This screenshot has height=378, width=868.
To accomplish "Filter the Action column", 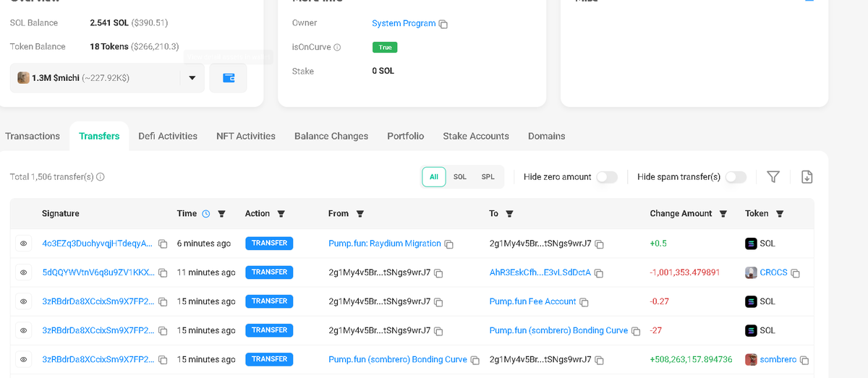I will point(281,214).
